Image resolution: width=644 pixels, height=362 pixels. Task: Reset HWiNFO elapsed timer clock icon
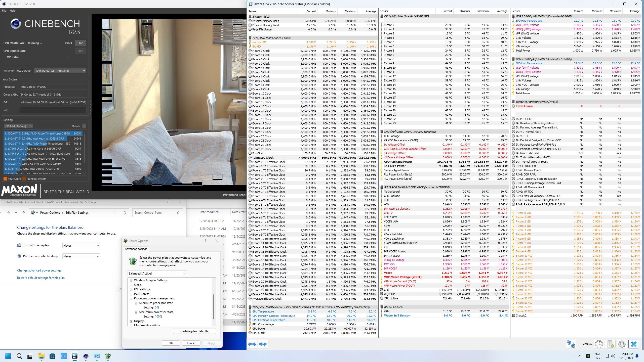point(599,344)
